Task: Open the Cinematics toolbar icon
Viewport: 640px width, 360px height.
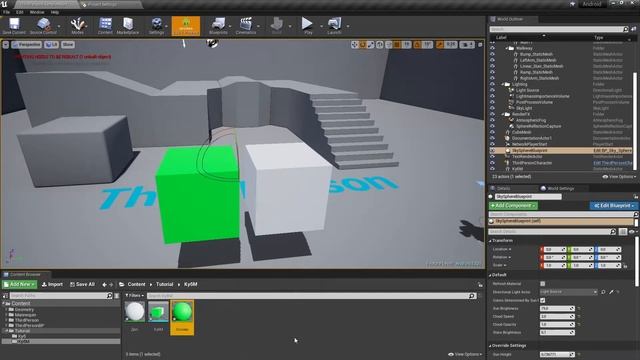Action: pos(246,26)
